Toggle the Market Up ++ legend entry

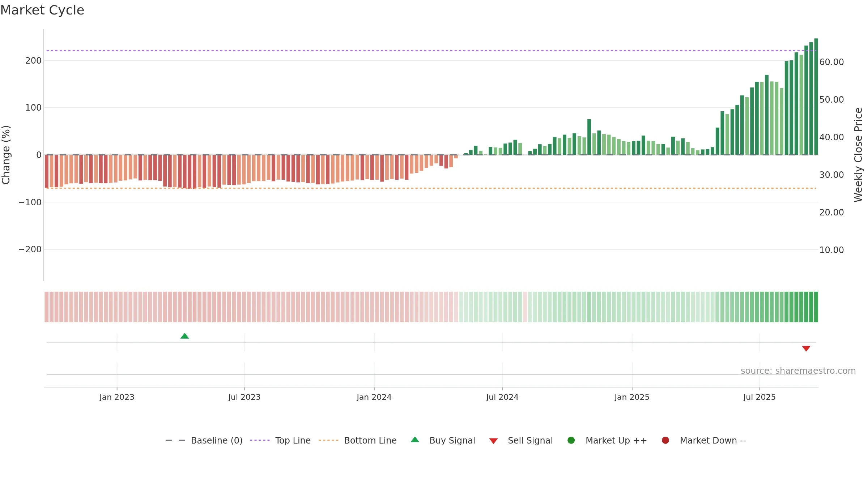click(x=607, y=440)
